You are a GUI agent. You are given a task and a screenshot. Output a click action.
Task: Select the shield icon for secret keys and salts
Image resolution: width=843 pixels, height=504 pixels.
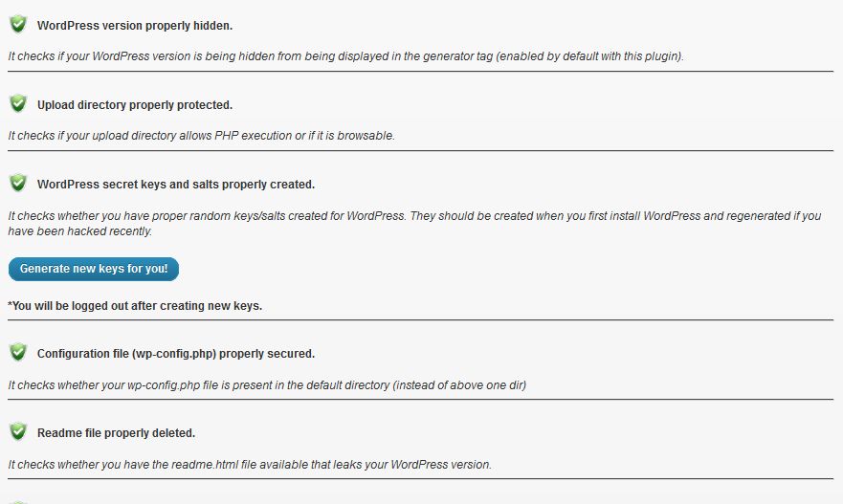(18, 184)
